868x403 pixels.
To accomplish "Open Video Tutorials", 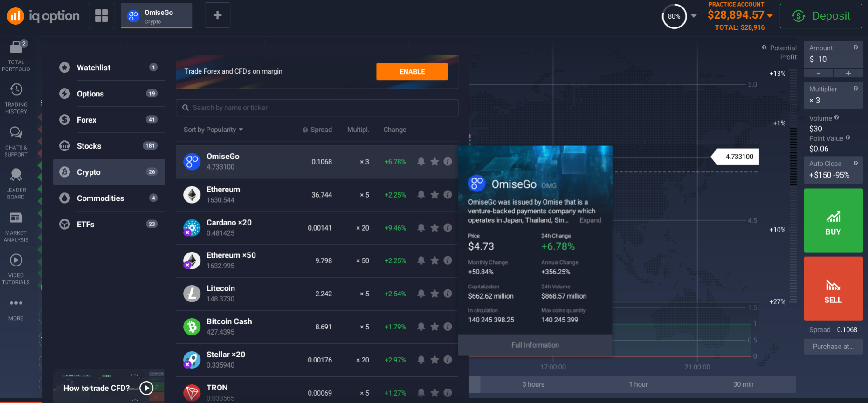I will click(16, 269).
